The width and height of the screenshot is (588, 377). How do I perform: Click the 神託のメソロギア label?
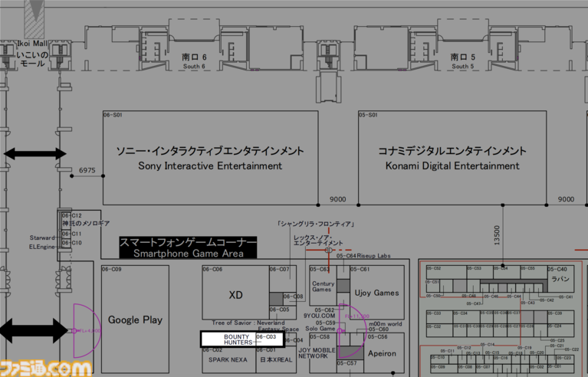coord(86,223)
